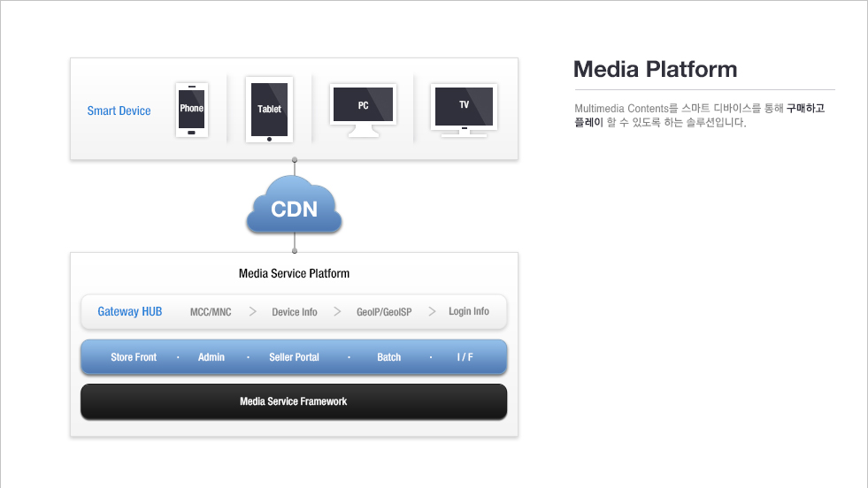Click the MCC/MNC step
Viewport: 868px width, 488px height.
(x=211, y=312)
